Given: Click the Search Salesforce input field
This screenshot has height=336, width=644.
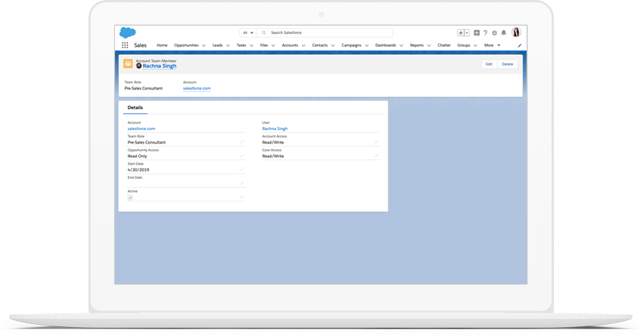Looking at the screenshot, I should pyautogui.click(x=325, y=33).
